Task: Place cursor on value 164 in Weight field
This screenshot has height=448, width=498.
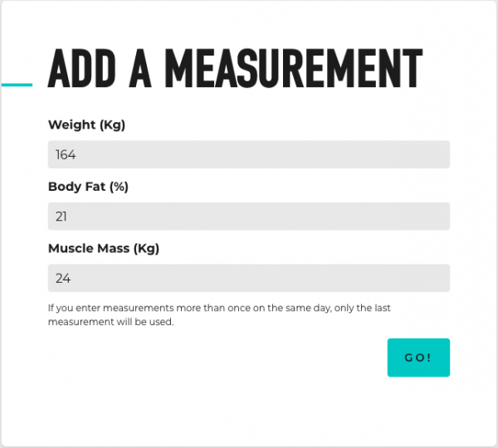Action: (66, 155)
